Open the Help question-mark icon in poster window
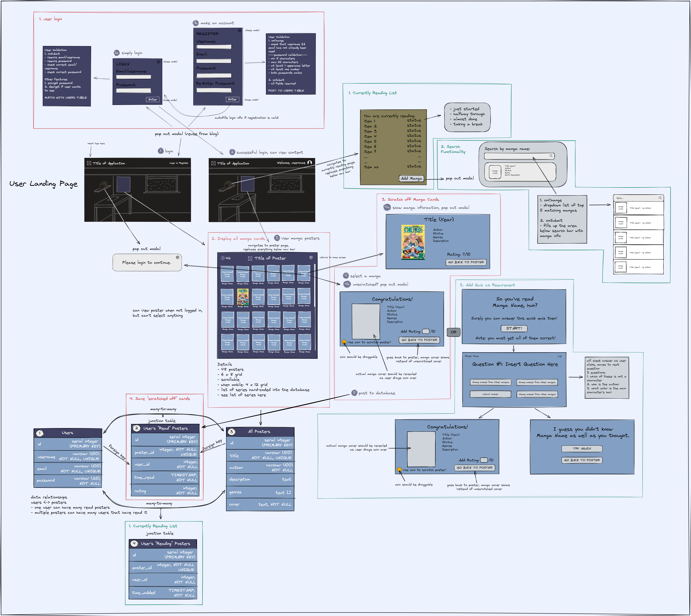Image resolution: width=691 pixels, height=616 pixels. 223,258
